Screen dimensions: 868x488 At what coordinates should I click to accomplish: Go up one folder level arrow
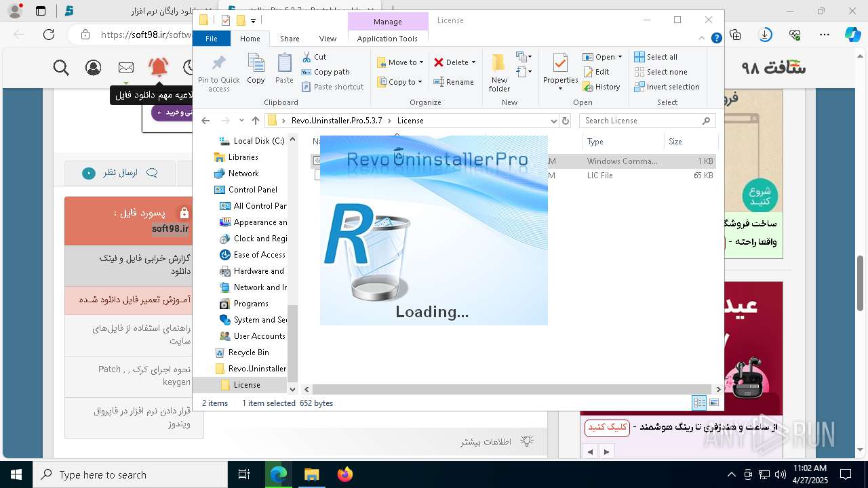(256, 121)
